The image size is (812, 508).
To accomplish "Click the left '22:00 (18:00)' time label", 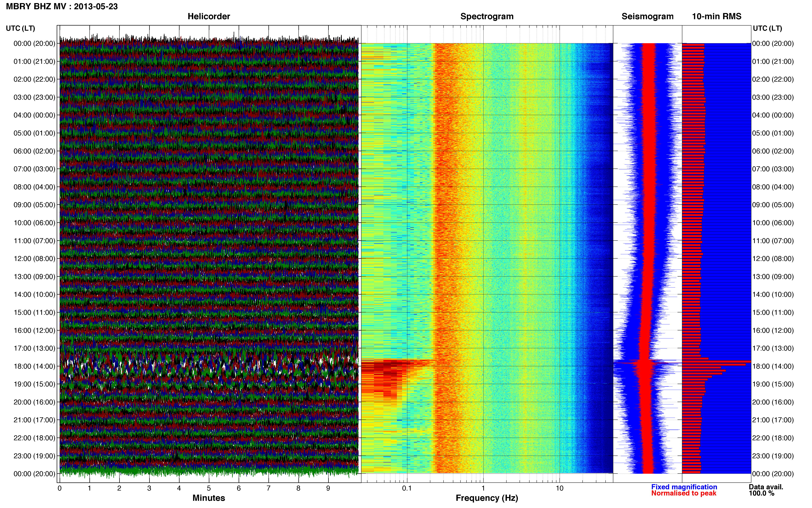I will click(x=34, y=438).
